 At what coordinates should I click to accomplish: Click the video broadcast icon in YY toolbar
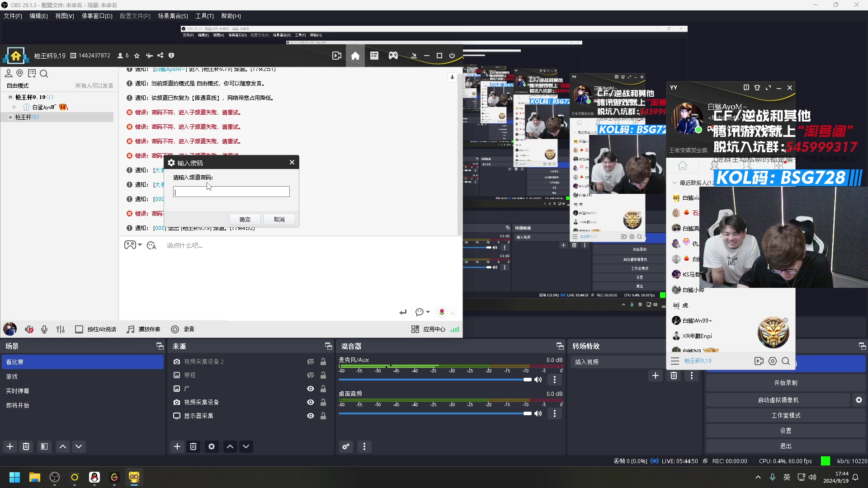pos(337,56)
